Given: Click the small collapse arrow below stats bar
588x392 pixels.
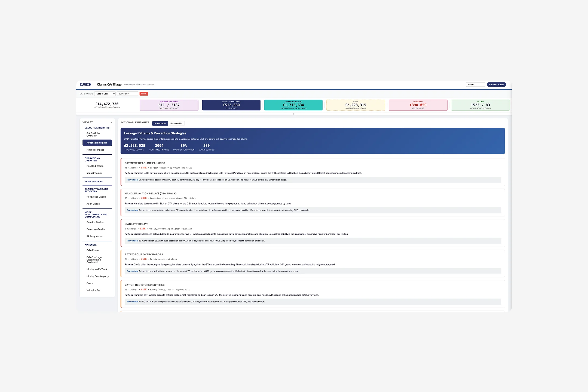Looking at the screenshot, I should point(294,114).
